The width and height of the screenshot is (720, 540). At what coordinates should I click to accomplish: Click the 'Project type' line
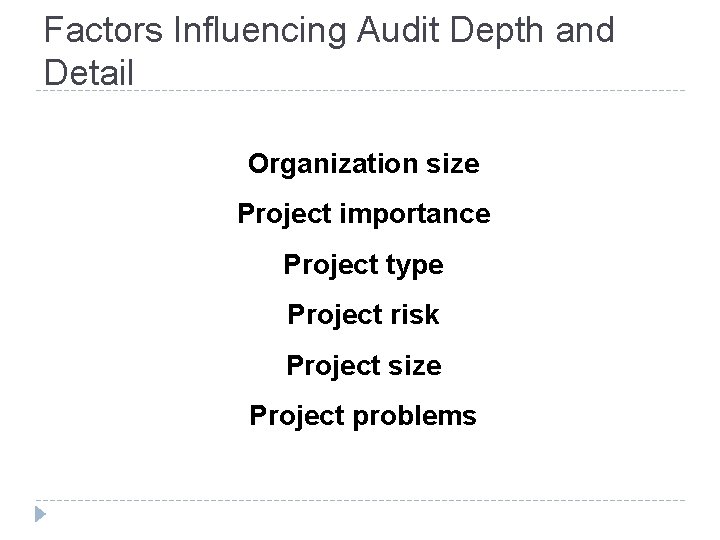[364, 265]
